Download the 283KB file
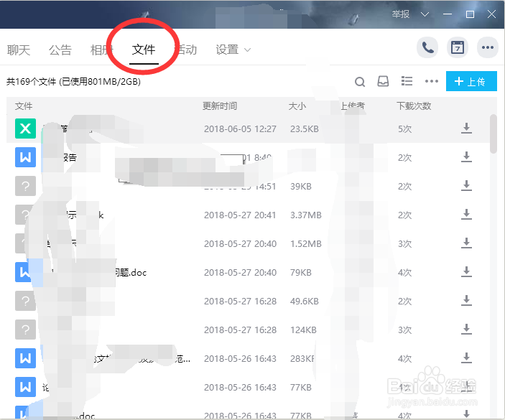The width and height of the screenshot is (505, 420). coord(466,358)
